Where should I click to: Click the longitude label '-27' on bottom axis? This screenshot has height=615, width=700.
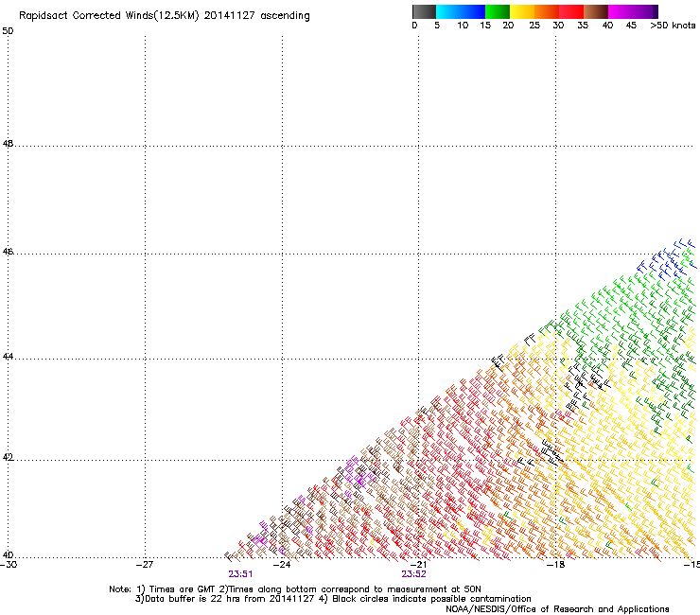tap(145, 564)
